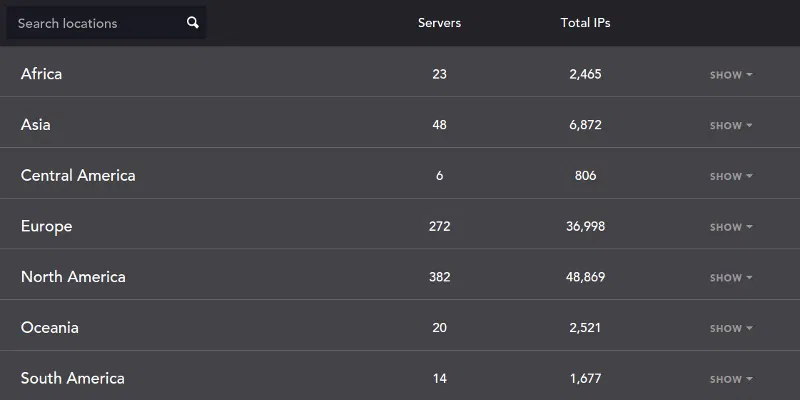The width and height of the screenshot is (800, 400).
Task: Click North America's total IPs 48,869
Action: (x=585, y=277)
